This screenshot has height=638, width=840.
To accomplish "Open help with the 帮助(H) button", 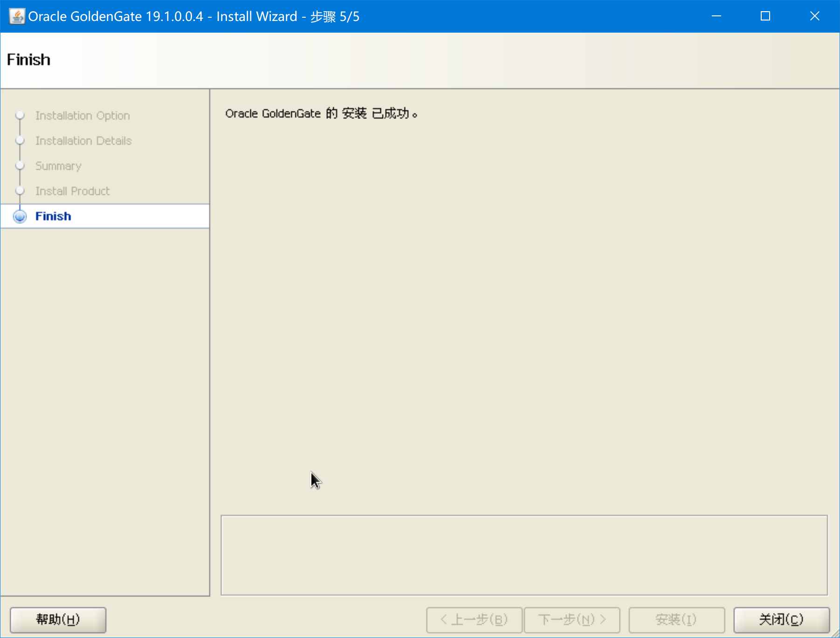I will pos(58,619).
